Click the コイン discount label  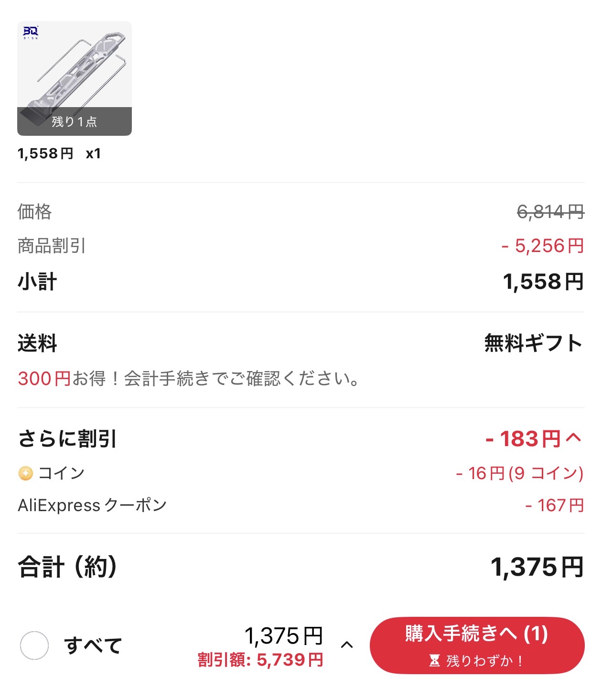click(62, 473)
